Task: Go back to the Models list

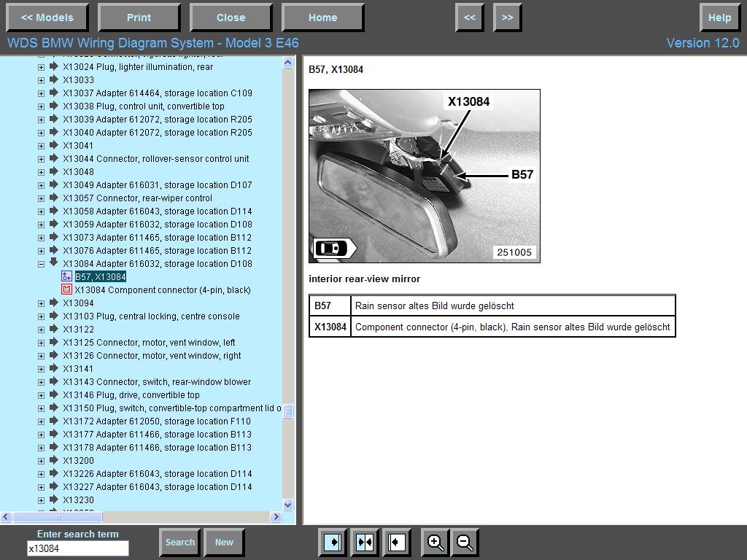Action: [x=47, y=17]
